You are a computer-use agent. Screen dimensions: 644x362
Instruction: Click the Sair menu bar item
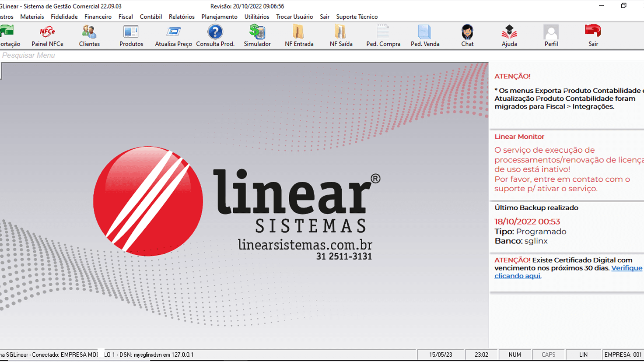coord(325,17)
